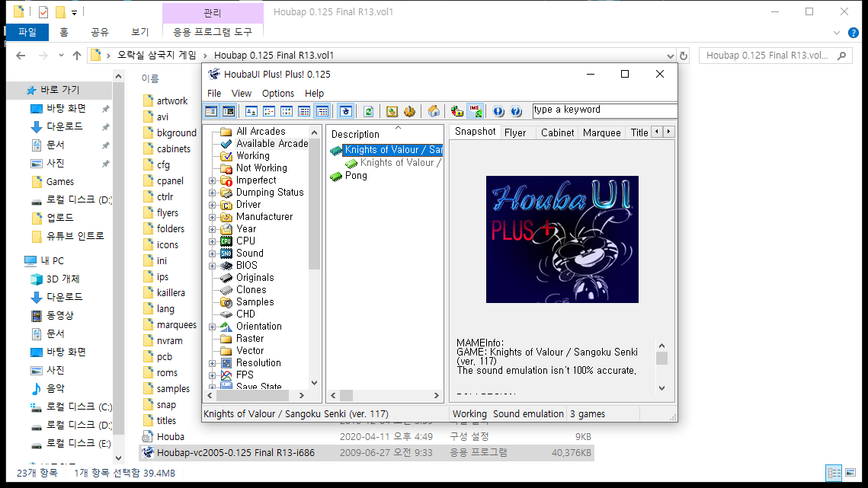Click the joystick toolbar icon
This screenshot has width=868, height=488.
click(410, 111)
